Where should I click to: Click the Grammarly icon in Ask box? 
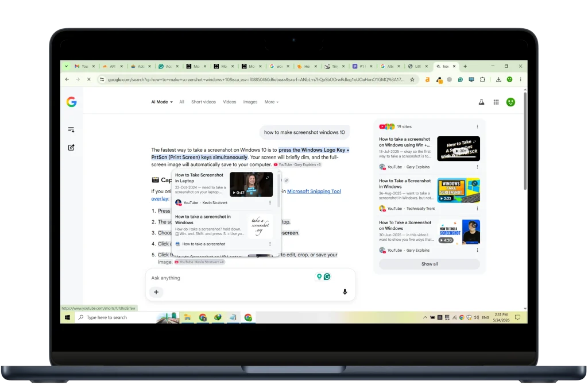(x=327, y=277)
